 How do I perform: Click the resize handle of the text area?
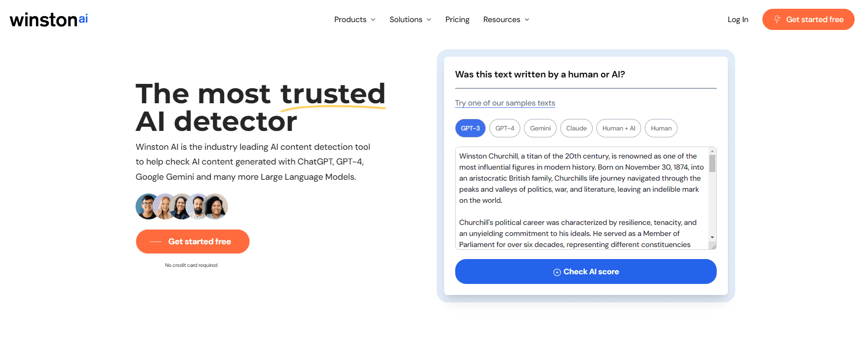pos(713,247)
